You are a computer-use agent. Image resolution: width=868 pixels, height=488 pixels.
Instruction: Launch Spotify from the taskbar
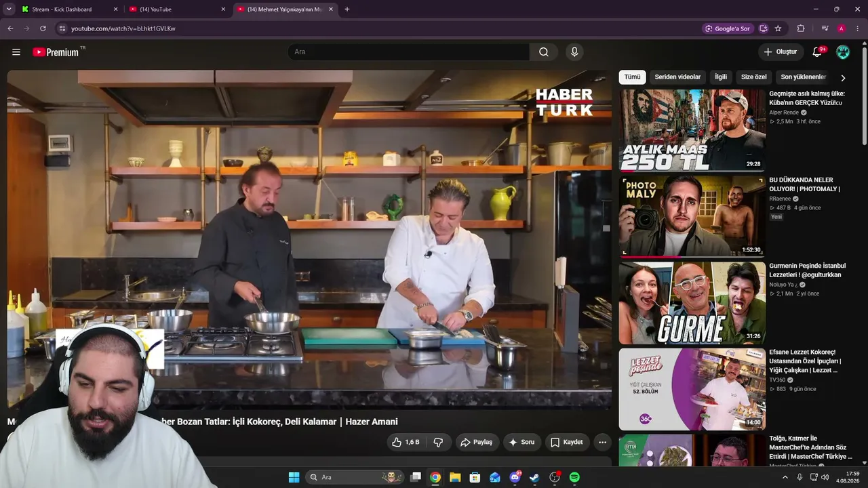pos(574,477)
